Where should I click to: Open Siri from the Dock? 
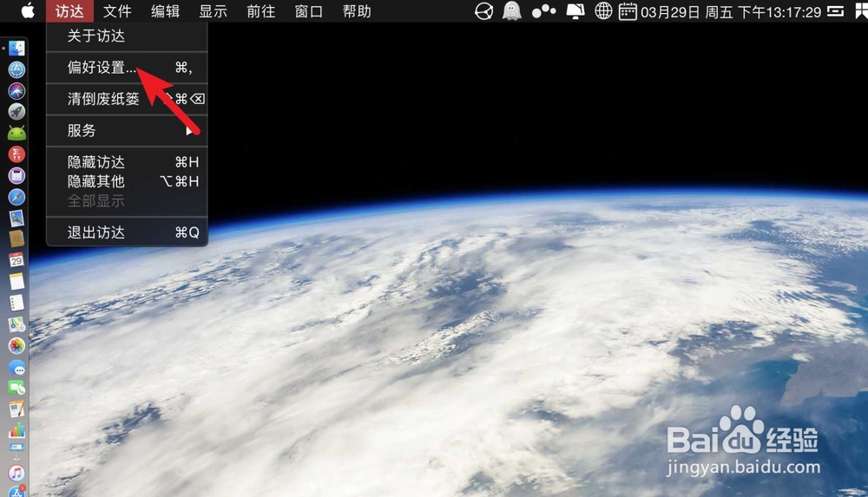tap(16, 91)
